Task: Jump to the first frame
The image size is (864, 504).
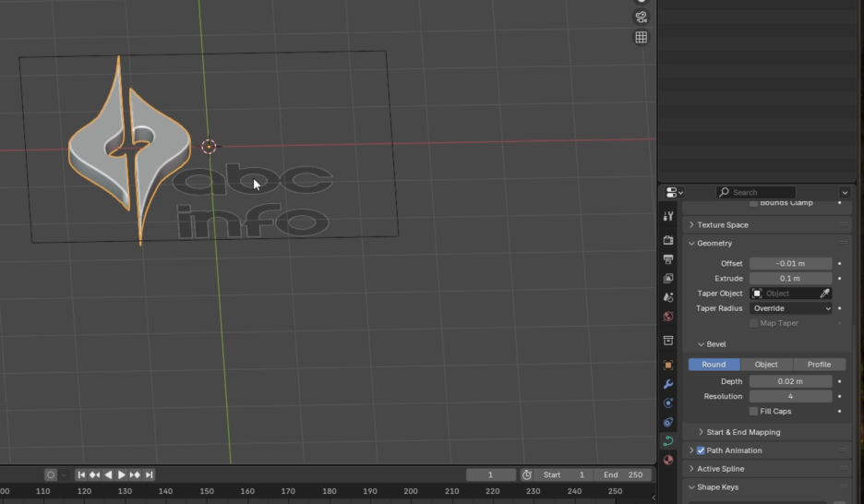Action: [x=81, y=474]
